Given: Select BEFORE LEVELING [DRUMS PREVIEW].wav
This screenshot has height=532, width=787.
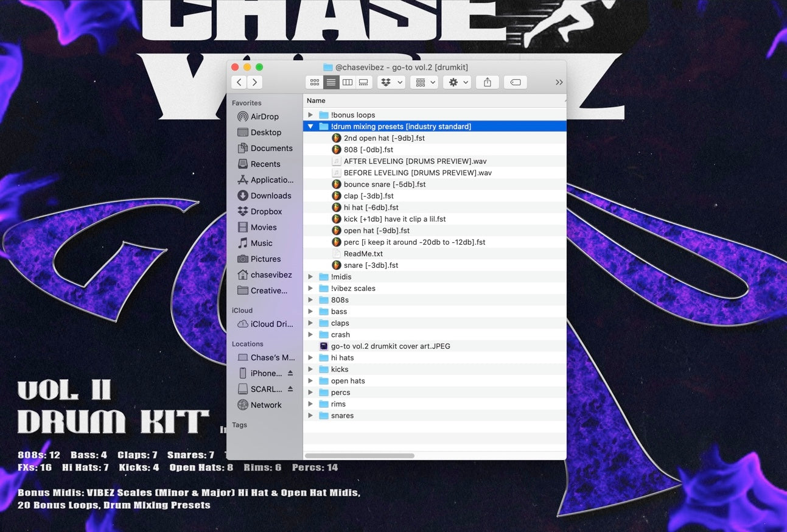Looking at the screenshot, I should point(435,173).
